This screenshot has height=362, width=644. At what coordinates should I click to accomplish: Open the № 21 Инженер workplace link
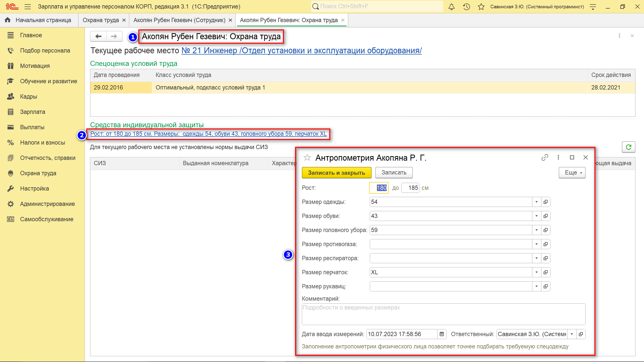coord(301,51)
